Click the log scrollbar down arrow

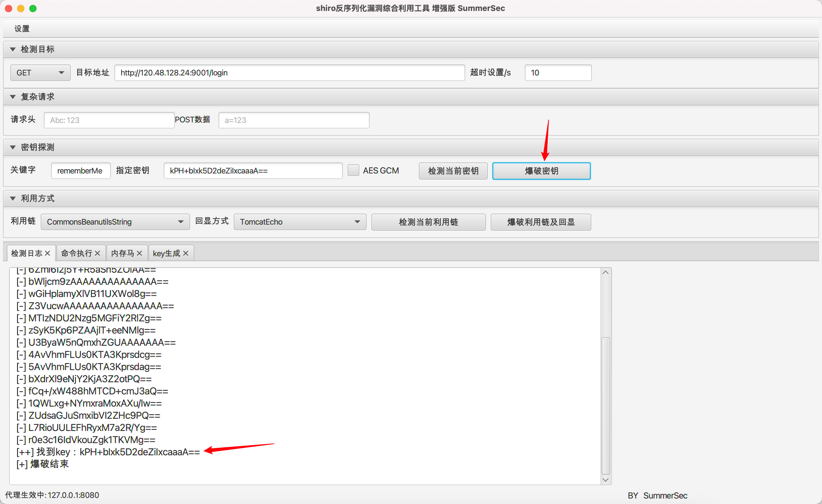pos(606,480)
